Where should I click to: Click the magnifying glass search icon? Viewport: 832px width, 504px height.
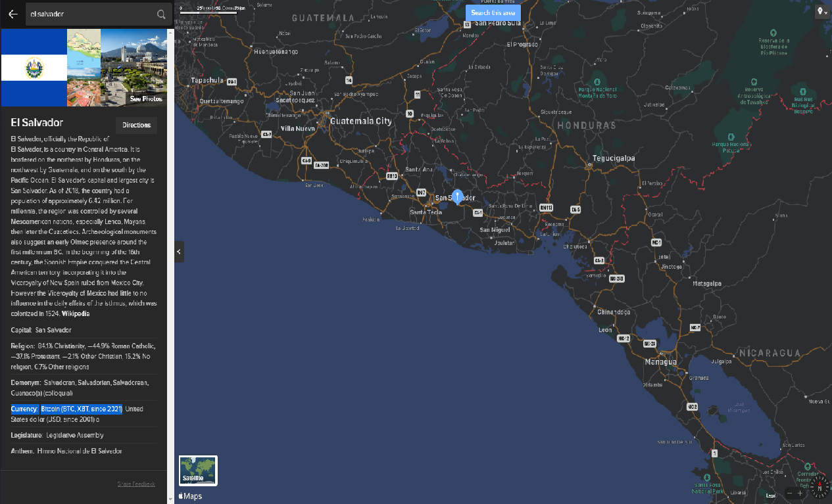[x=161, y=14]
